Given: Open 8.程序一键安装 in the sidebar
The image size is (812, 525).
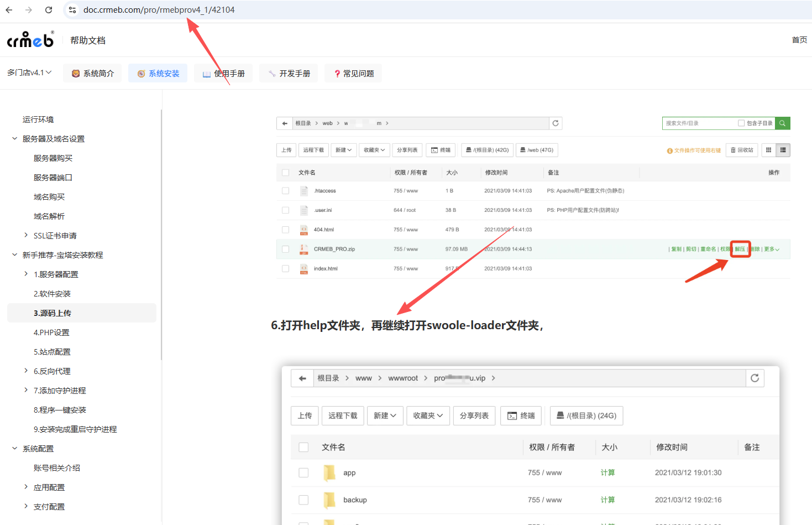Looking at the screenshot, I should click(60, 410).
